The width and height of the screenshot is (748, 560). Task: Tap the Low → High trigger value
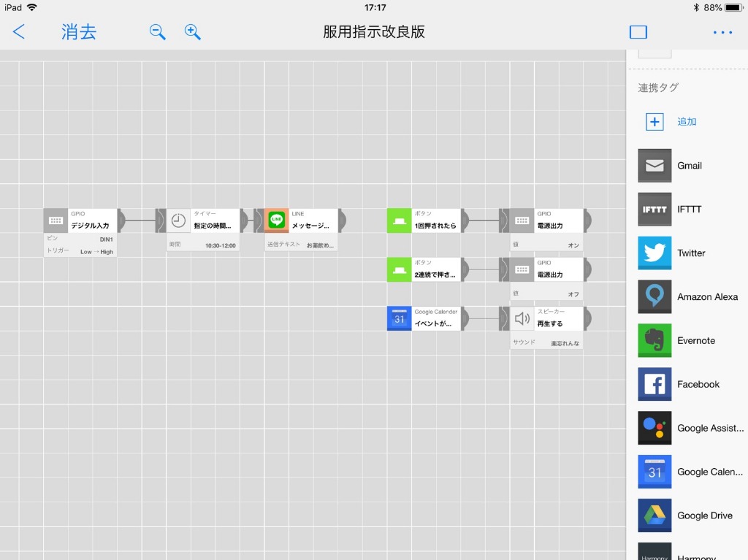97,252
